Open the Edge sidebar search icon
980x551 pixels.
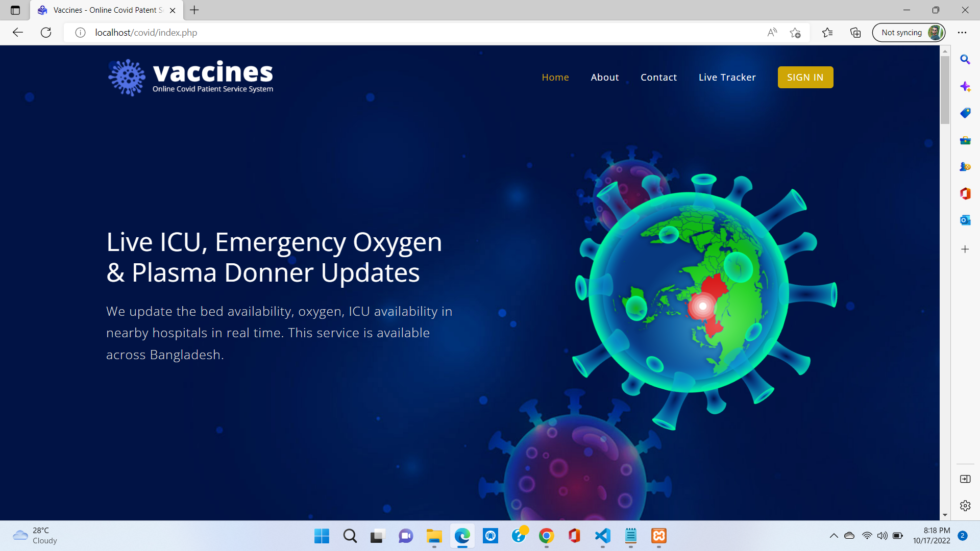pos(965,60)
